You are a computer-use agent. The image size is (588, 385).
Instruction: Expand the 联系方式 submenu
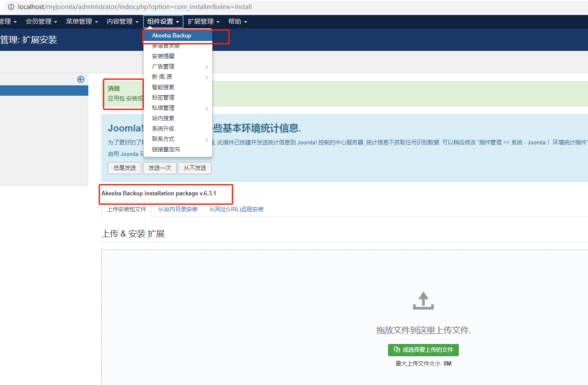177,139
